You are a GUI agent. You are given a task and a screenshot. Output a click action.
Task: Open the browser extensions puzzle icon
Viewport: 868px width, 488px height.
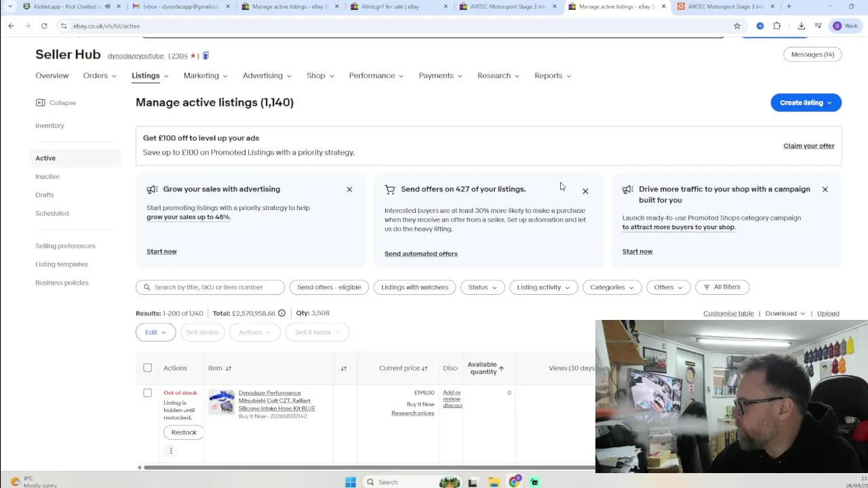point(777,26)
